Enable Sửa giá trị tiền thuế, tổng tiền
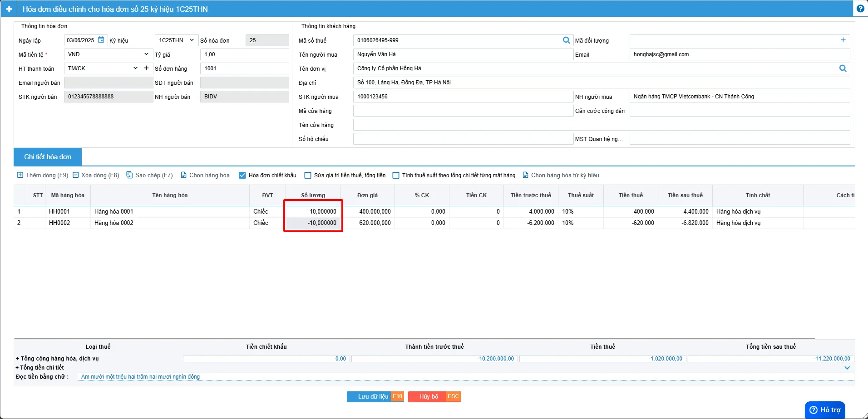This screenshot has height=419, width=868. [x=308, y=175]
